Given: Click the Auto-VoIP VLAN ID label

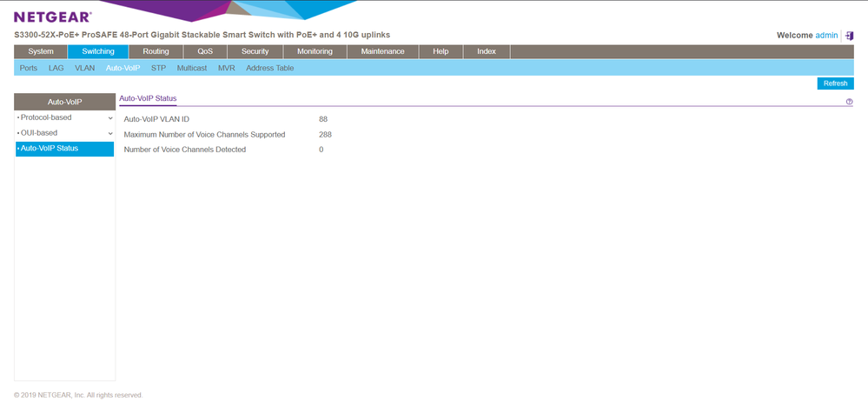Looking at the screenshot, I should pos(156,119).
